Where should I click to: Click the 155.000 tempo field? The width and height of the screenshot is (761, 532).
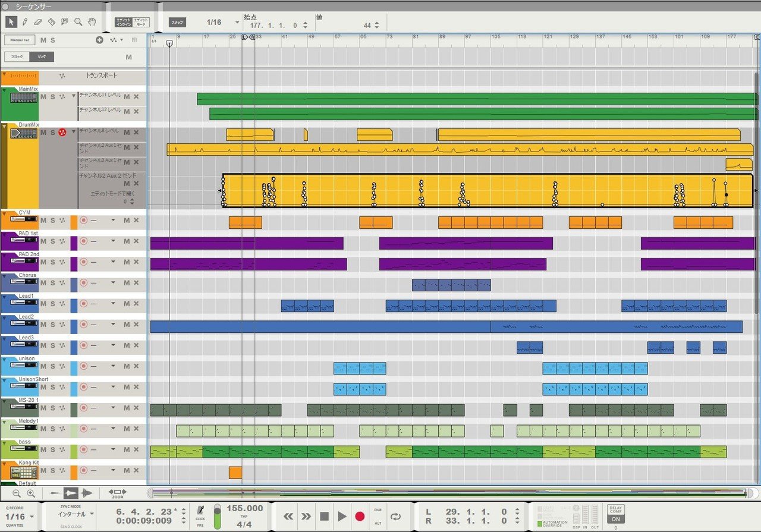coord(244,508)
